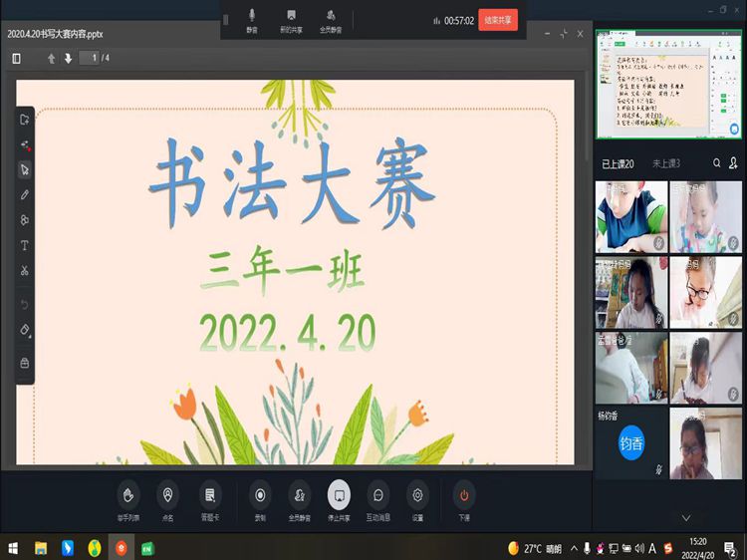Open the 举手列表 raise-hand list
The image size is (747, 560).
pos(127,499)
